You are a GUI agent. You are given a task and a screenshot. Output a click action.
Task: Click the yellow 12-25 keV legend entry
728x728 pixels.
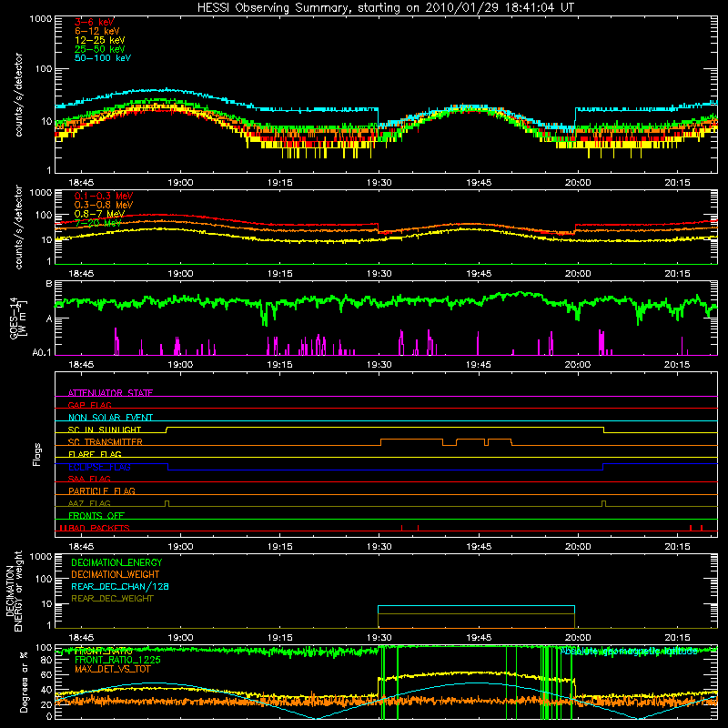pyautogui.click(x=100, y=40)
